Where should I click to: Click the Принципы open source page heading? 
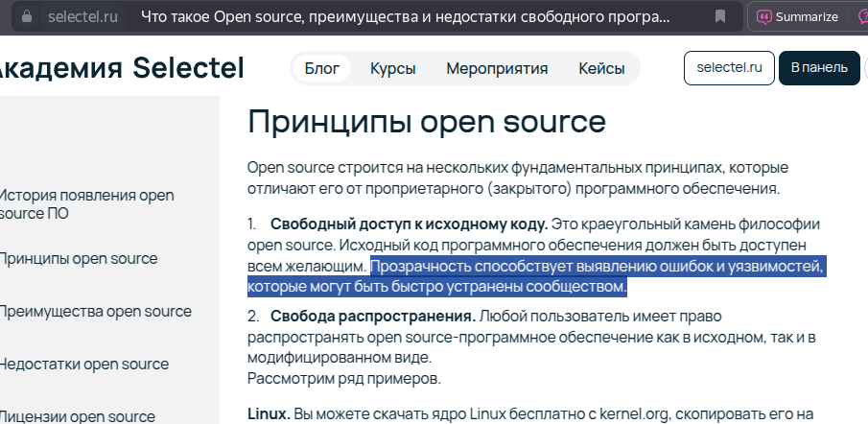(x=426, y=122)
